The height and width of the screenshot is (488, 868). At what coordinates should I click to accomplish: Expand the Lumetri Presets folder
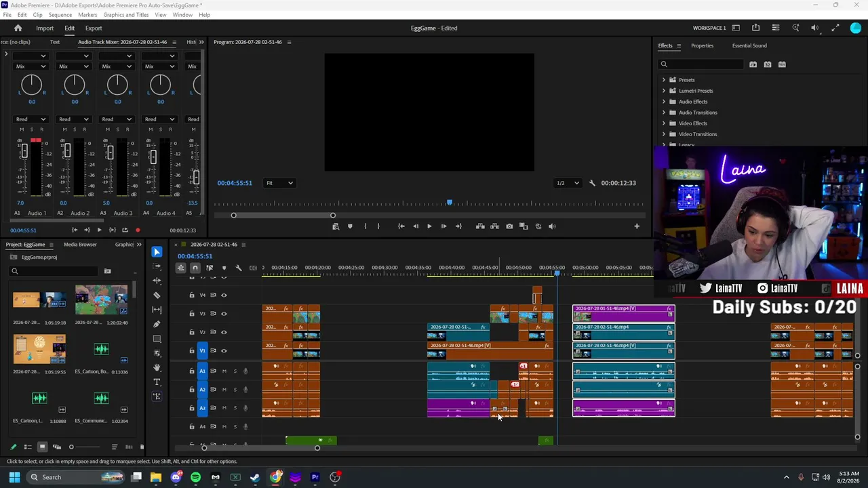[x=664, y=91]
